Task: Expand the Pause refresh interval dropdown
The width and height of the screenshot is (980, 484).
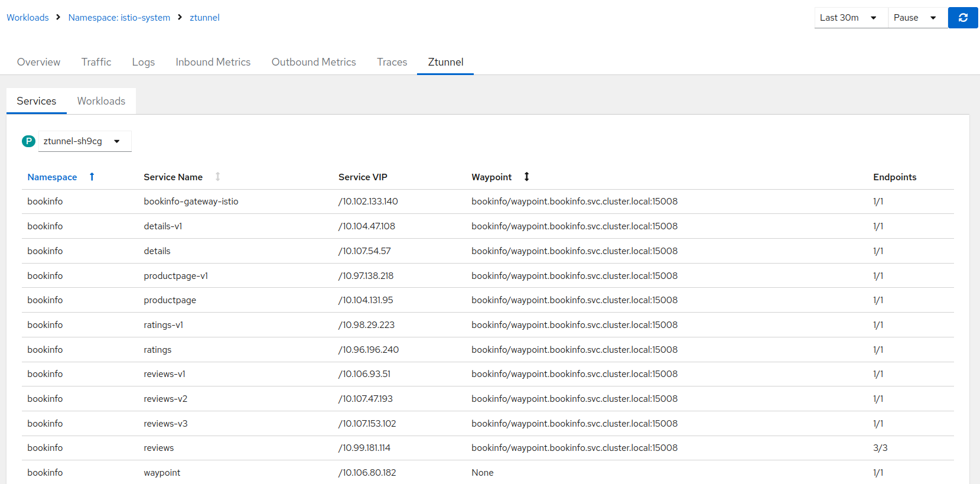Action: tap(916, 18)
